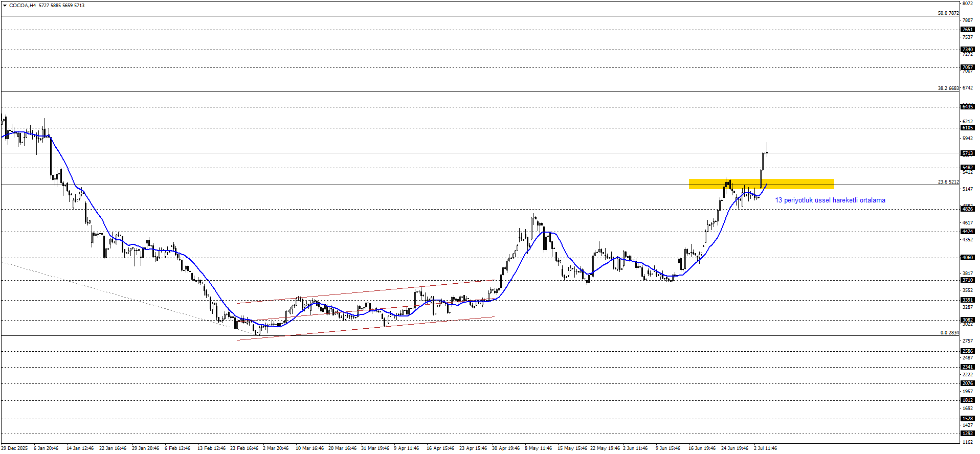Click the 2 Jul 11:46 time axis label

point(765,448)
